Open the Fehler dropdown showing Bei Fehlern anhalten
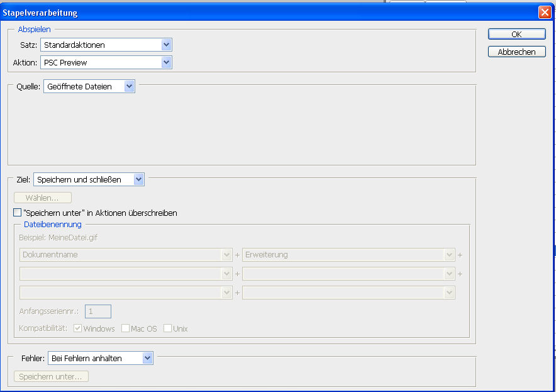 coord(101,358)
